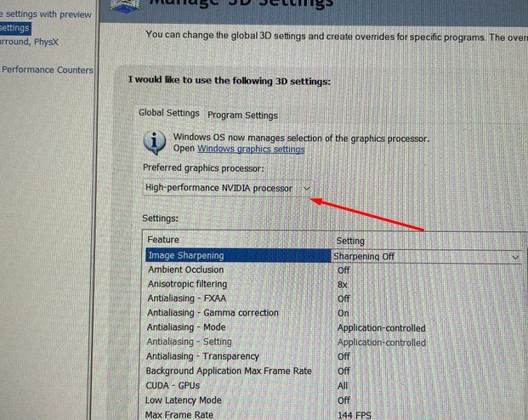
Task: Select the Max Frame Rate row
Action: [x=333, y=415]
